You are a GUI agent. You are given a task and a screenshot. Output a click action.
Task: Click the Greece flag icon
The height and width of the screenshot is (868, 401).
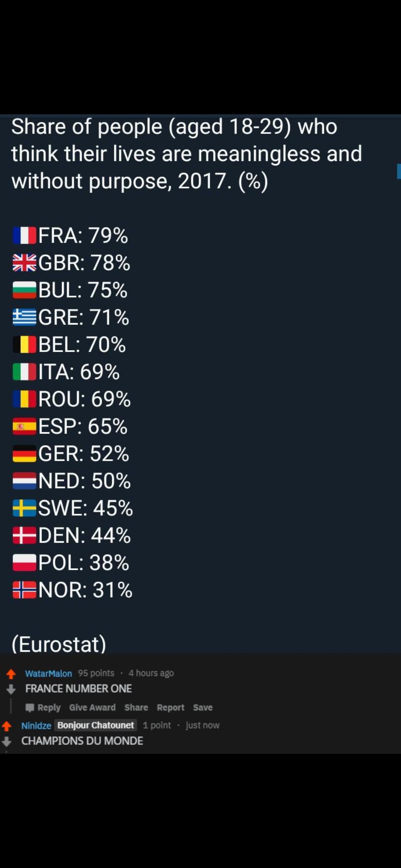(25, 317)
